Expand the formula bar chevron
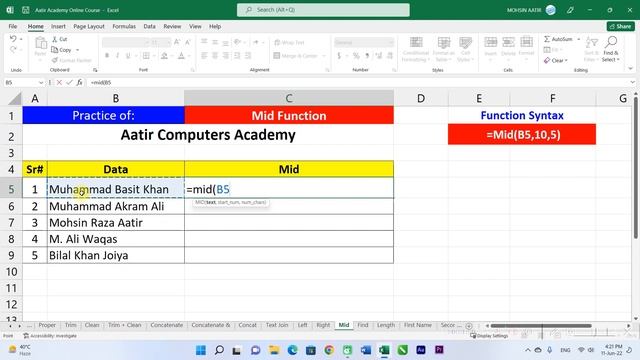This screenshot has width=640, height=360. tap(632, 82)
